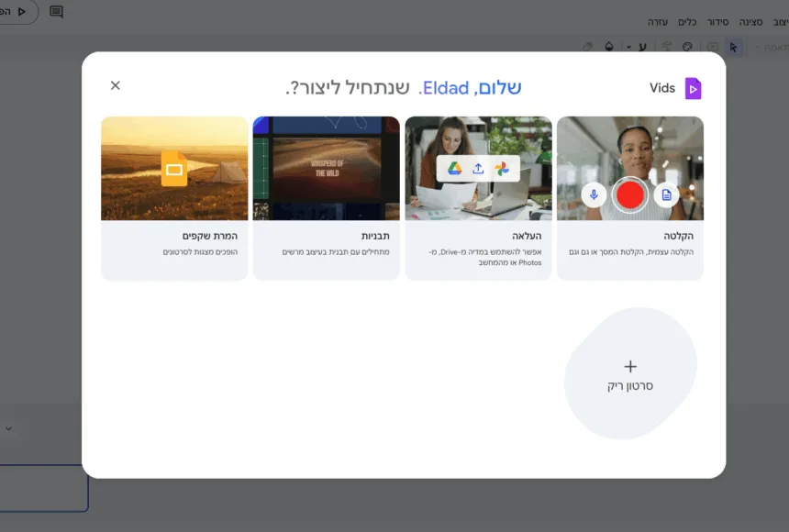789x532 pixels.
Task: Open the העלאה (Upload) card
Action: click(x=478, y=198)
